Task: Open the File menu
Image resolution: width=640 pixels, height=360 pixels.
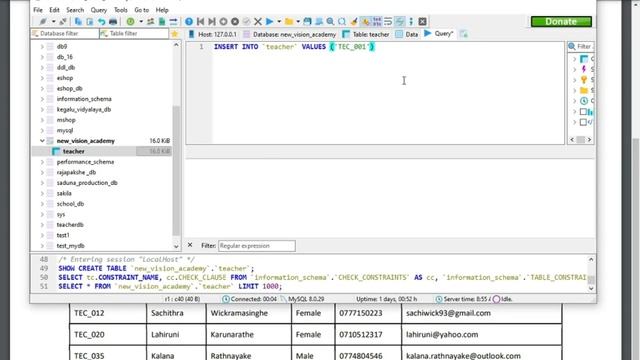Action: point(38,10)
